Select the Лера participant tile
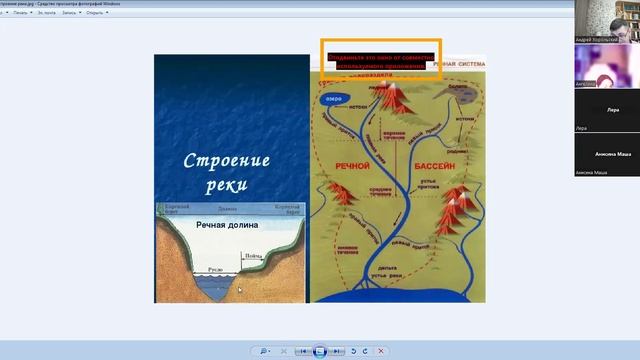 point(607,110)
